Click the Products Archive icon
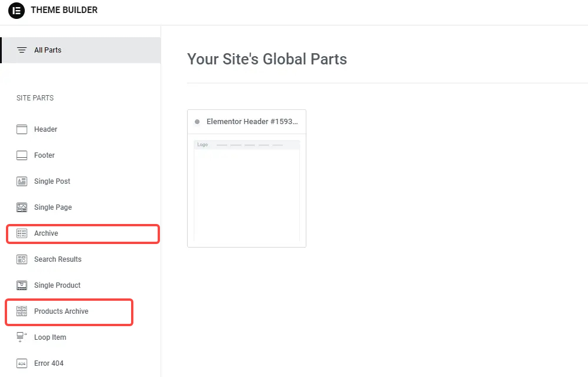 (x=22, y=311)
